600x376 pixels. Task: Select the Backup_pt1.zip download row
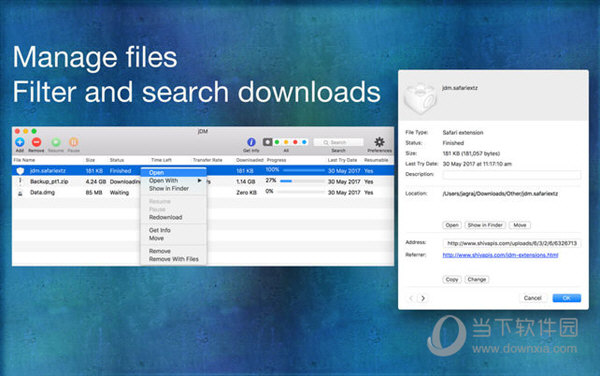click(x=203, y=182)
